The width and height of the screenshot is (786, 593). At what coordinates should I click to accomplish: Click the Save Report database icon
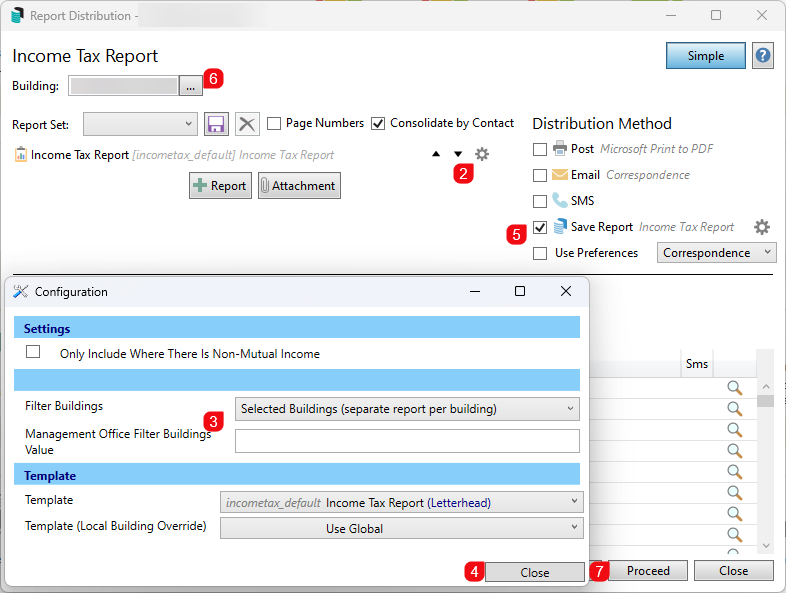point(560,226)
